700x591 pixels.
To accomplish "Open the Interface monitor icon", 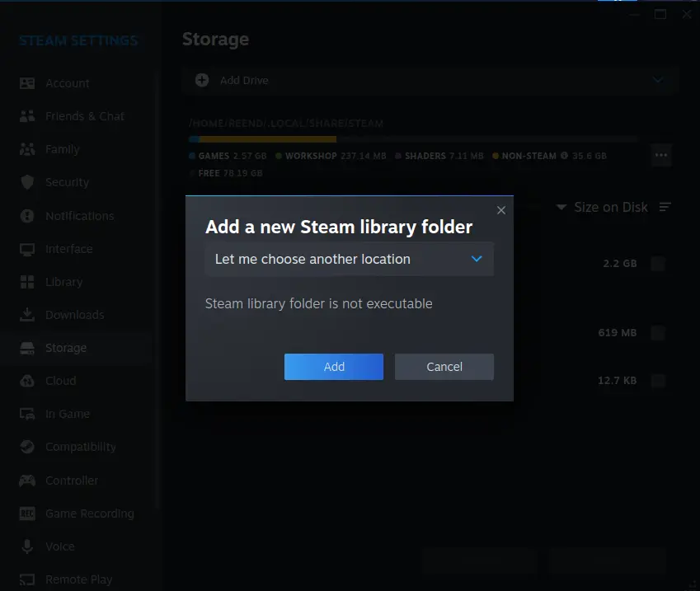I will coord(27,249).
